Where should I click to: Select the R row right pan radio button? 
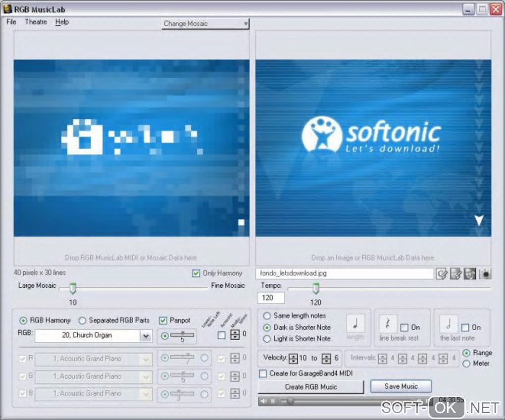pos(204,358)
